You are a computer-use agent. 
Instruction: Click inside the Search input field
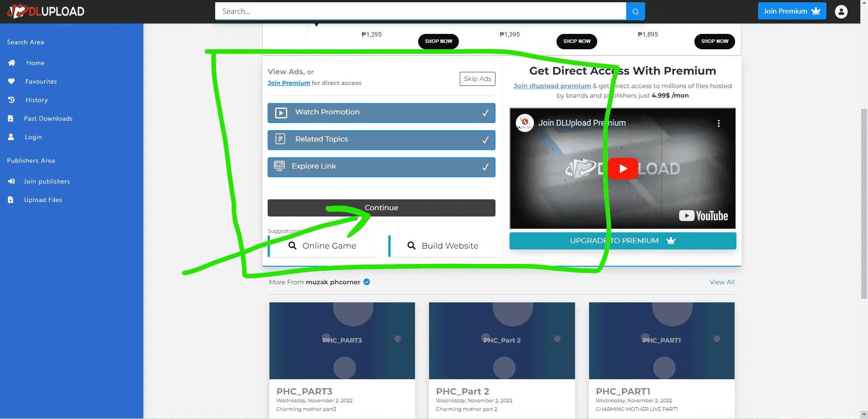point(420,11)
